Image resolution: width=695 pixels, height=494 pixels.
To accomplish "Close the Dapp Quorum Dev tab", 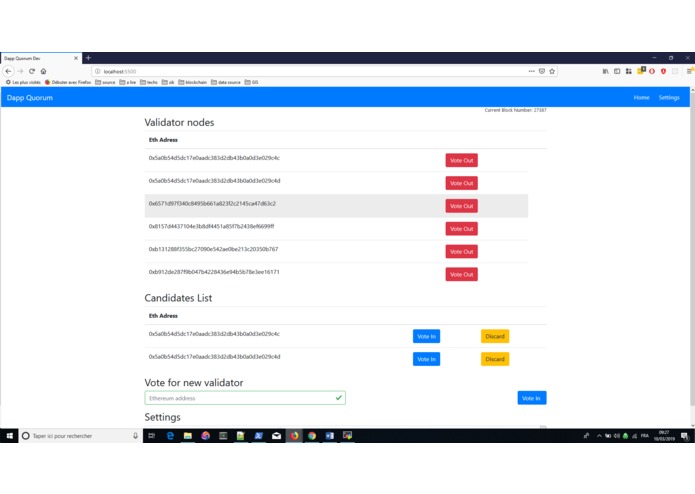I will coord(76,58).
